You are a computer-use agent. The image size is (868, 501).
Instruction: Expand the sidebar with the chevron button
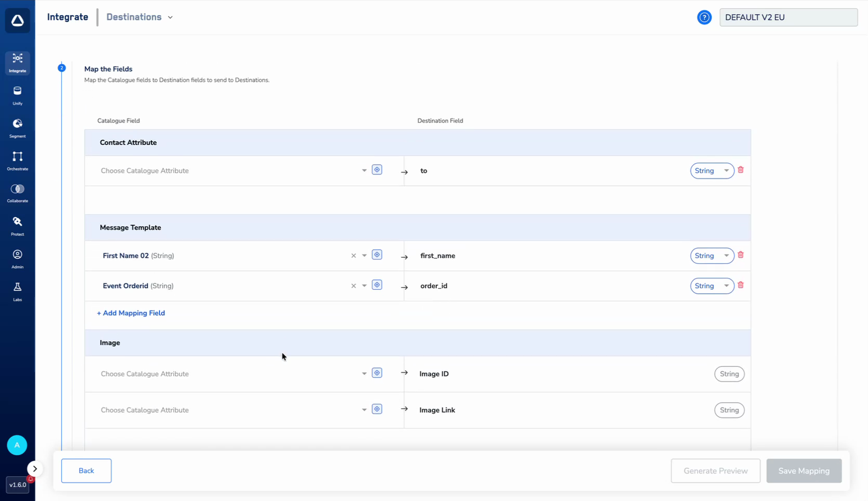coord(35,468)
